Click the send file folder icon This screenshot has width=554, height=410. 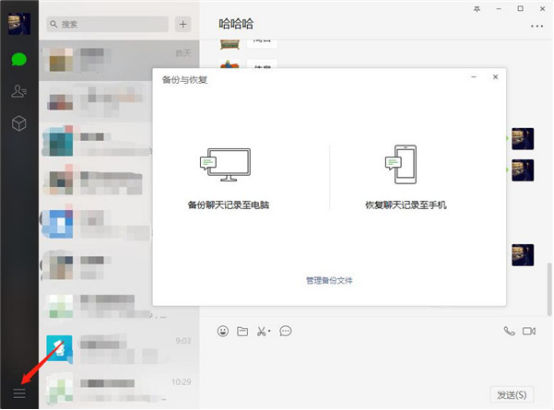[242, 331]
